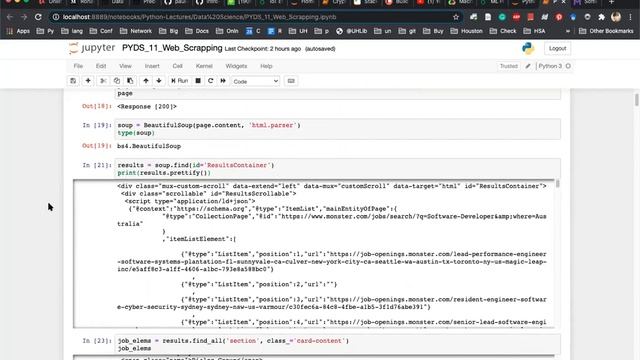Open the Apps bookmarks shortcut
The image size is (640, 360).
18,31
